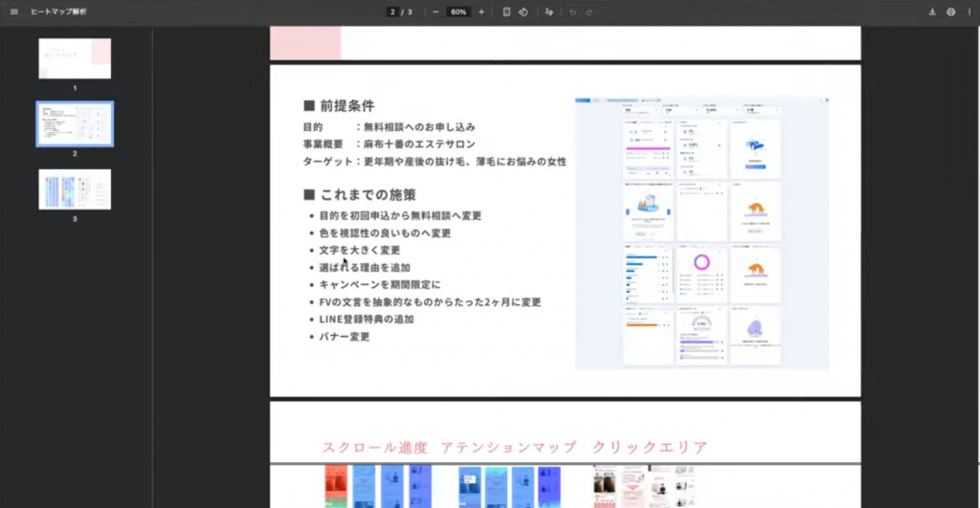The image size is (980, 508).
Task: Click the ヒートマップ解析 document title
Action: tap(58, 11)
